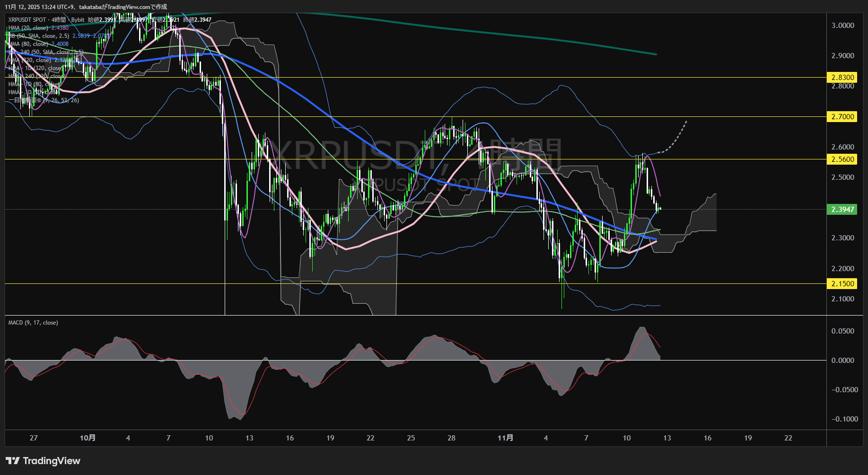Select the 2.8300 yellow price level tag
This screenshot has width=868, height=475.
coord(842,78)
